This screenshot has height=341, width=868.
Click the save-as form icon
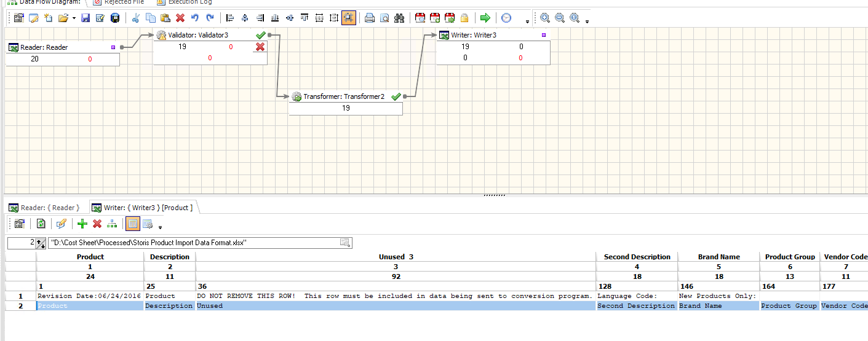coord(100,18)
